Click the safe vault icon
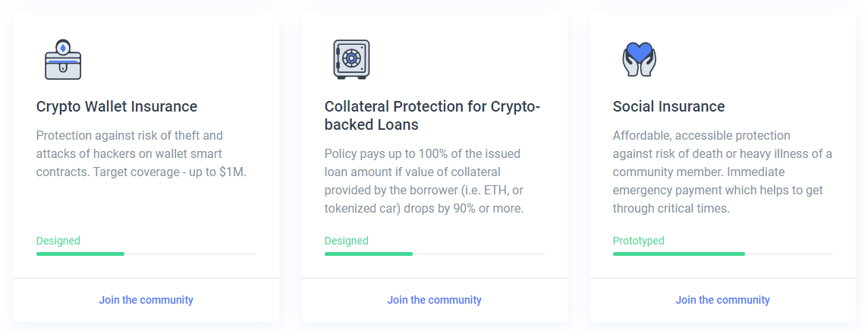Image resolution: width=868 pixels, height=331 pixels. coord(351,59)
